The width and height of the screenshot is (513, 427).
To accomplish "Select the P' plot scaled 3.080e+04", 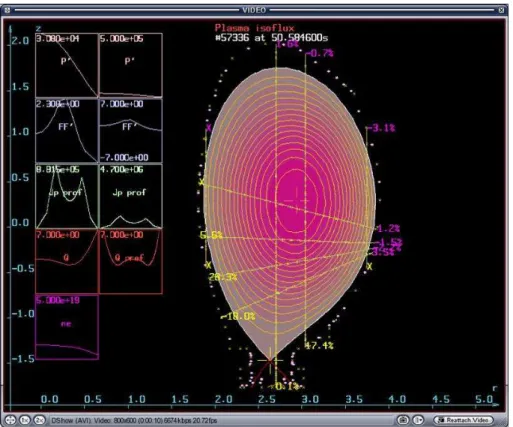I will coord(67,65).
